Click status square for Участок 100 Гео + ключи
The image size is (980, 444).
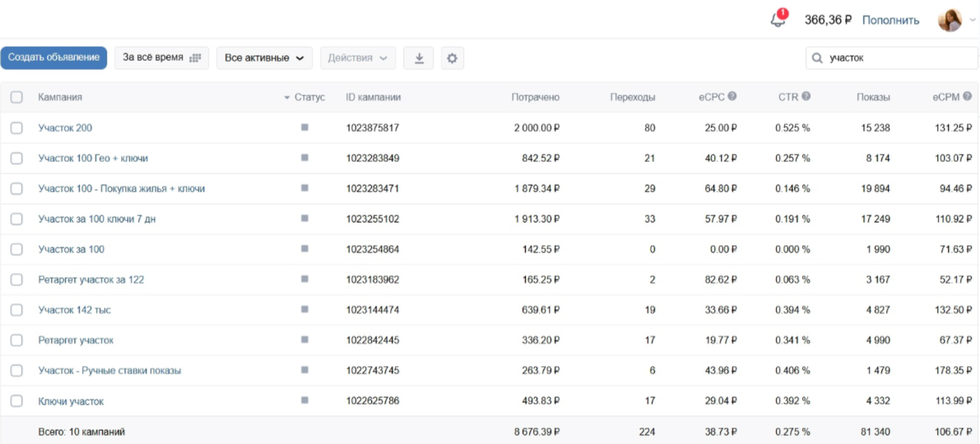tap(304, 157)
